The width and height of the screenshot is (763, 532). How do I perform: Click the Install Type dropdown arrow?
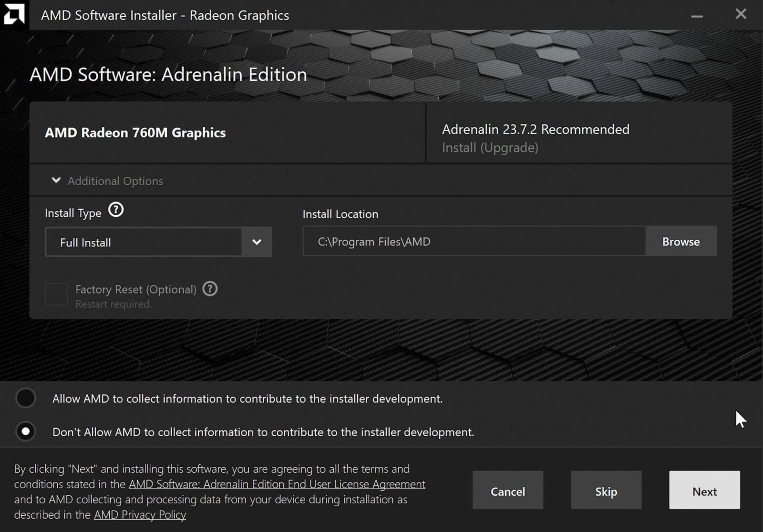coord(257,242)
